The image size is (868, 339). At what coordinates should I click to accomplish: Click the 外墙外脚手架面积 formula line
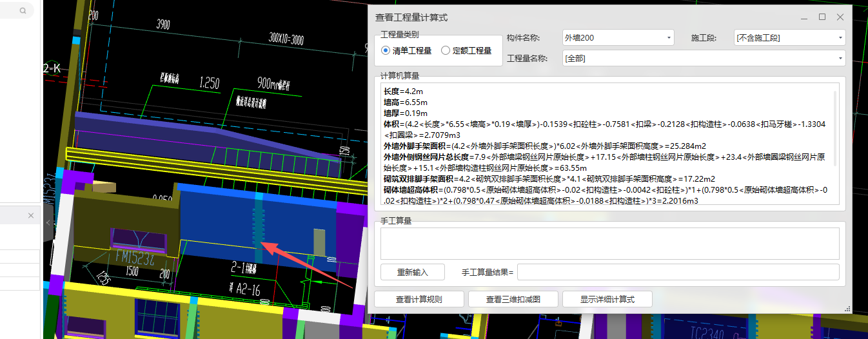(545, 146)
